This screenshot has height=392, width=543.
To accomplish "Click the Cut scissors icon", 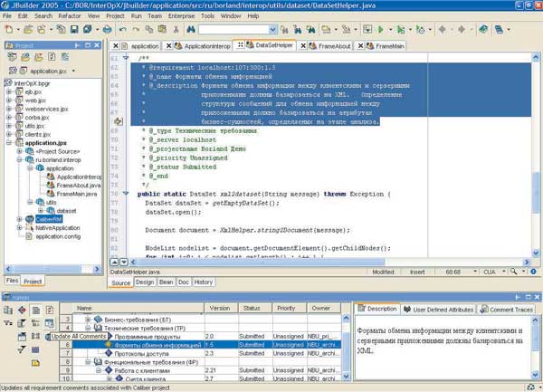I will pos(176,30).
